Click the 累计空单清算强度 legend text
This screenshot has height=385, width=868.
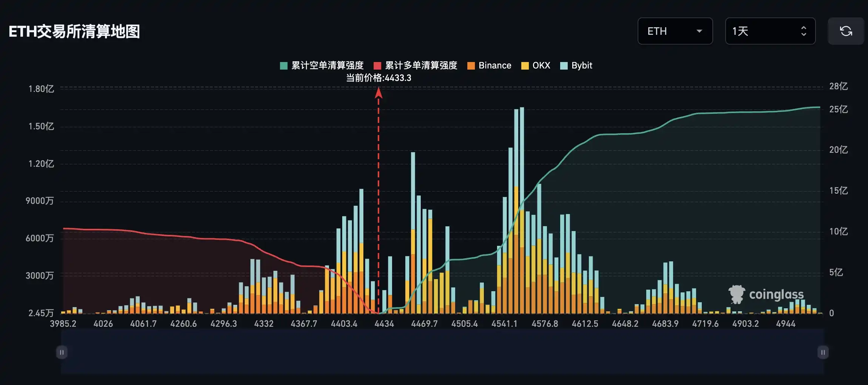pos(327,65)
